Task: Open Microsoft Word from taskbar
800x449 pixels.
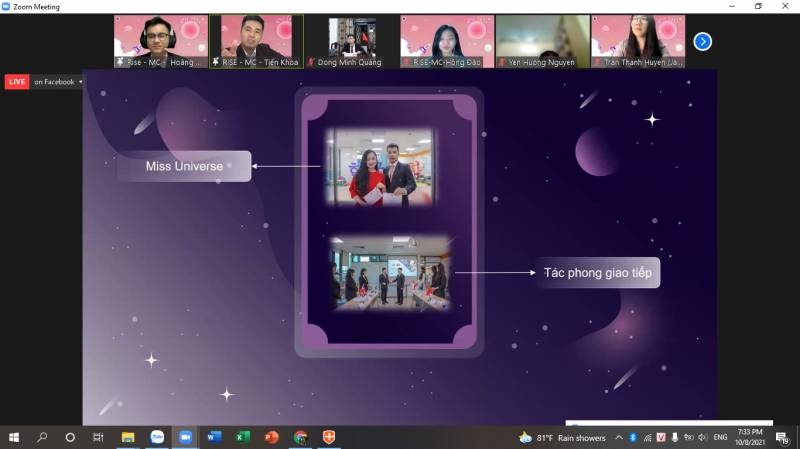Action: [214, 437]
